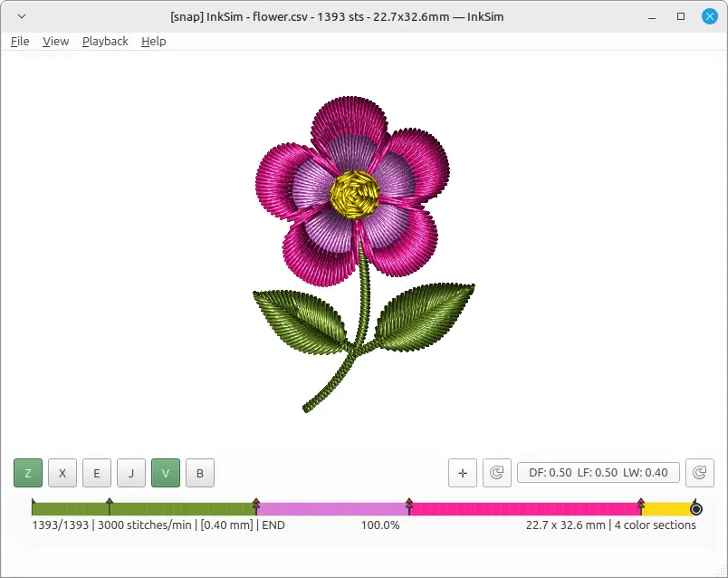728x578 pixels.
Task: Click the "100.0%" progress text
Action: tap(380, 525)
